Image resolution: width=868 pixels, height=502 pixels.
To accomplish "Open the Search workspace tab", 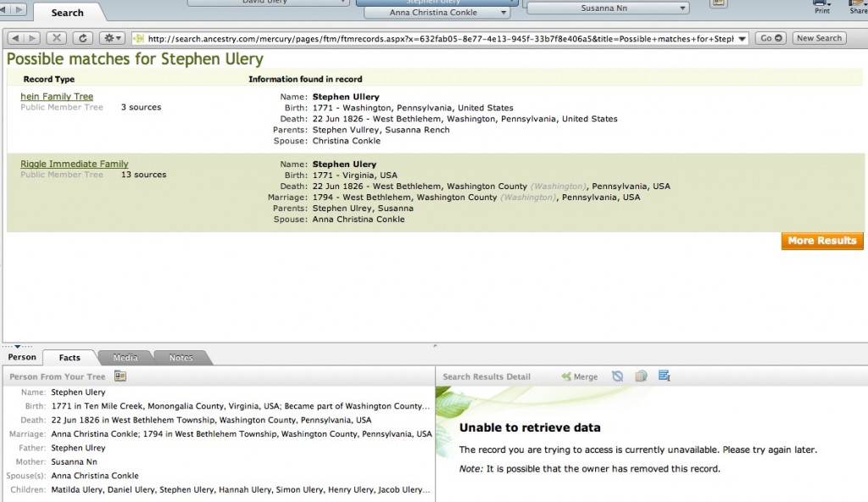I will point(68,13).
